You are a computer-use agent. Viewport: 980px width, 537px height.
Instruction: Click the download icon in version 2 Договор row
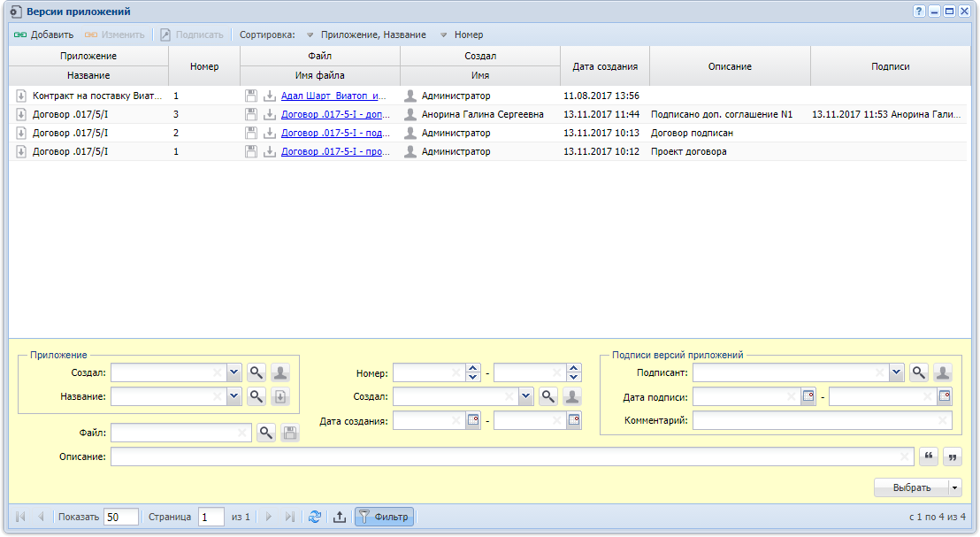click(270, 134)
